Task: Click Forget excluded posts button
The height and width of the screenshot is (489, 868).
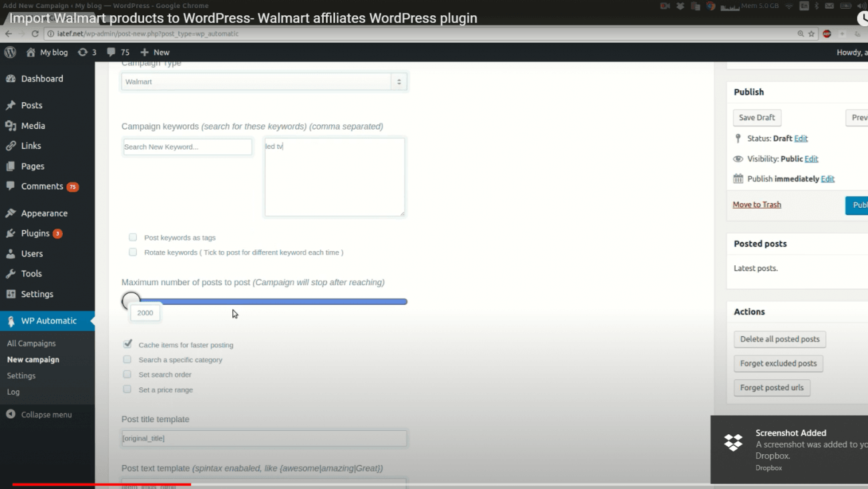Action: pos(779,363)
